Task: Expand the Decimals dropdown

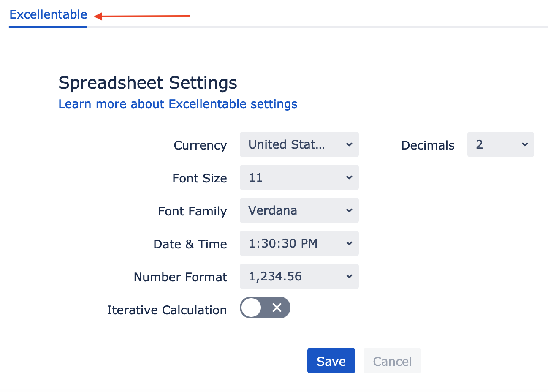Action: (x=500, y=144)
